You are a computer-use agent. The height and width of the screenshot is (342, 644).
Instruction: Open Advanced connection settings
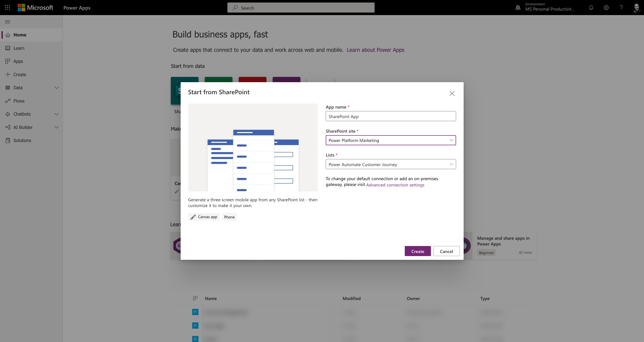[395, 185]
